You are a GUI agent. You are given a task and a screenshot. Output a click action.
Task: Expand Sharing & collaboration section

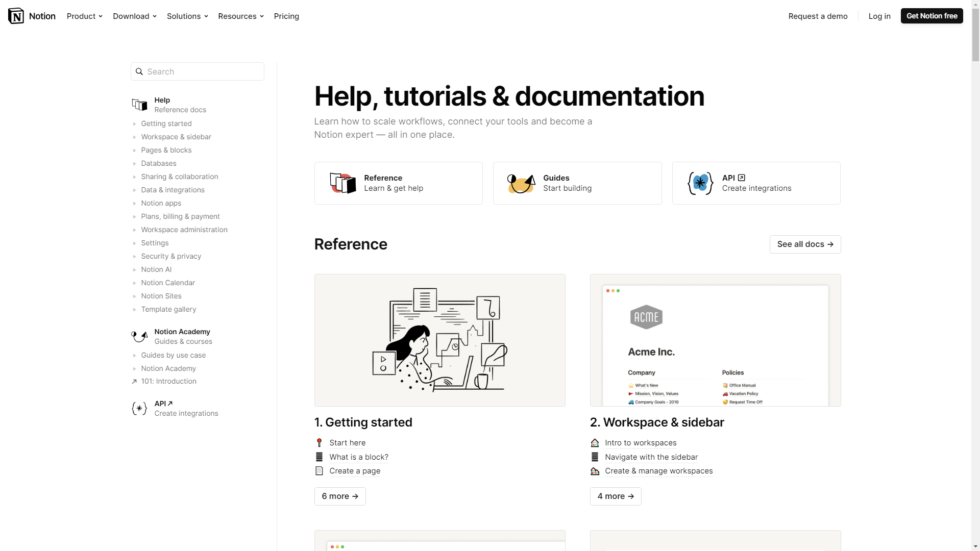(134, 177)
